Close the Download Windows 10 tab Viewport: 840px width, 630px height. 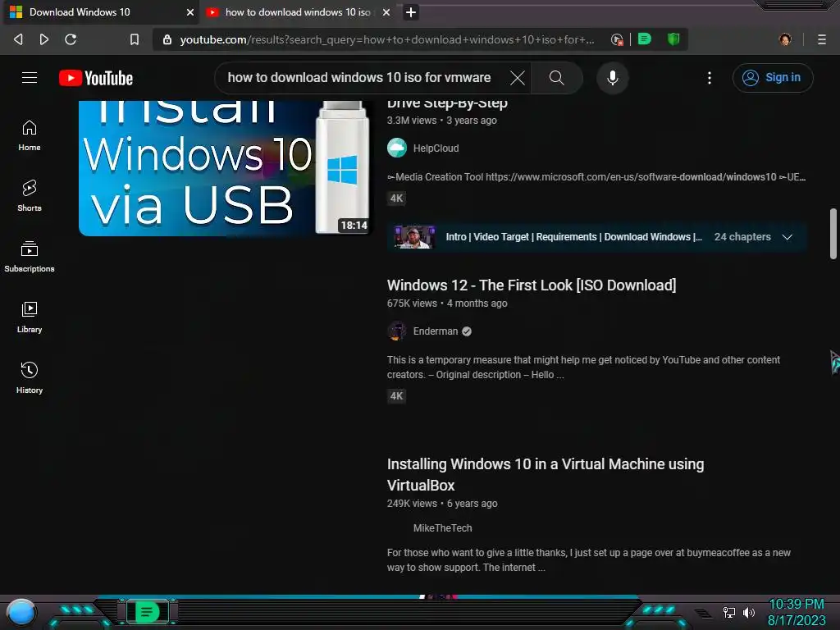pos(189,12)
